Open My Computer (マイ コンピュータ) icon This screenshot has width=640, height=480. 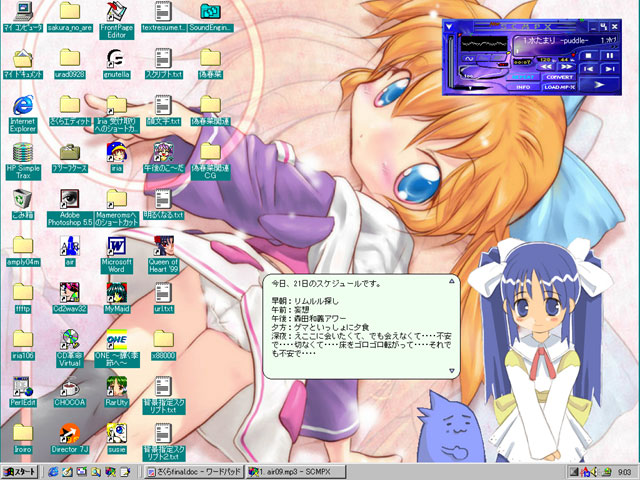[x=23, y=17]
